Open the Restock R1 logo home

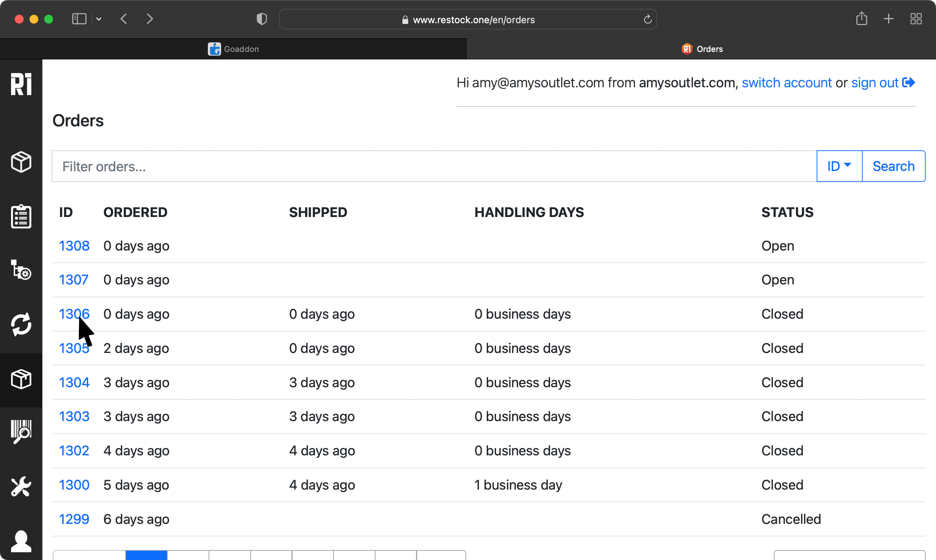[21, 84]
